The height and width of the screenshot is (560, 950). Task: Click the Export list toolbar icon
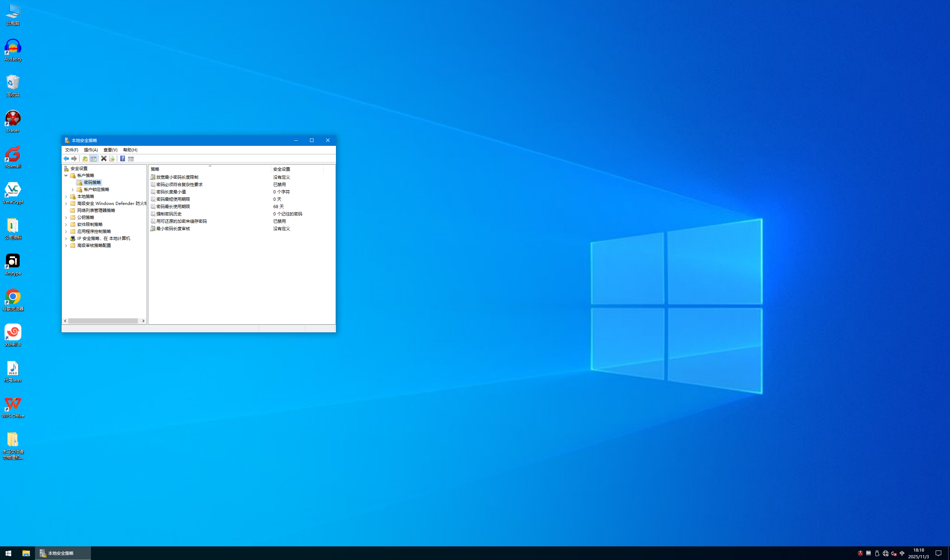(112, 158)
